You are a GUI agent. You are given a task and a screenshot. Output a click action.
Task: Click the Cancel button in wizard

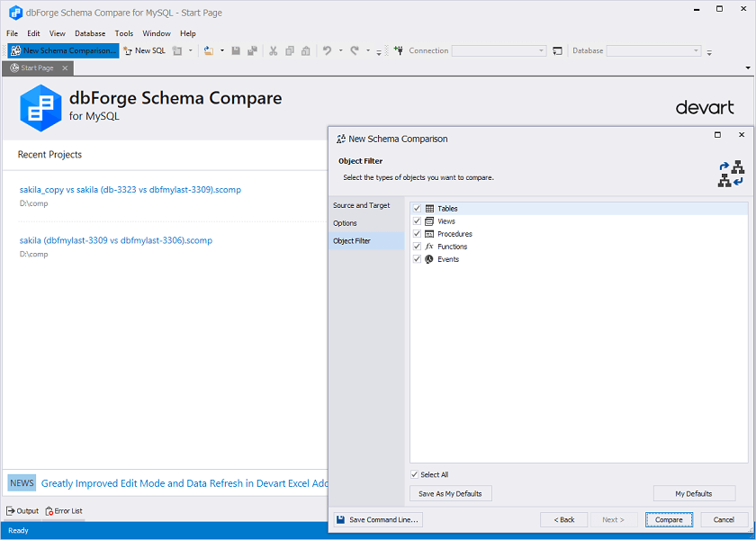pos(724,520)
